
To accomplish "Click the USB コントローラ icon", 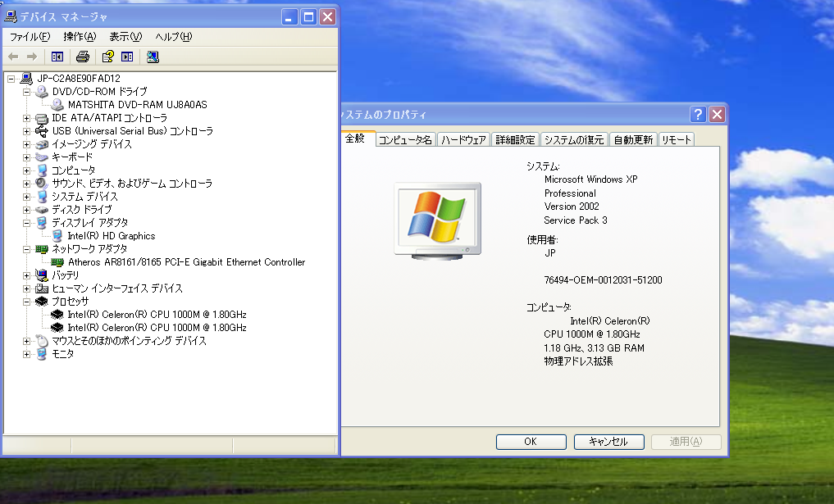I will [42, 131].
